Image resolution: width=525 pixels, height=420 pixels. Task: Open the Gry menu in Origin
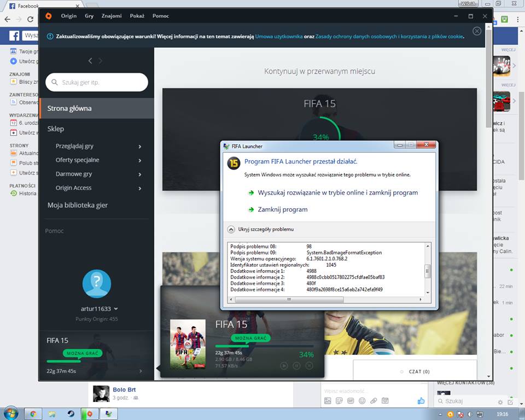[x=89, y=16]
